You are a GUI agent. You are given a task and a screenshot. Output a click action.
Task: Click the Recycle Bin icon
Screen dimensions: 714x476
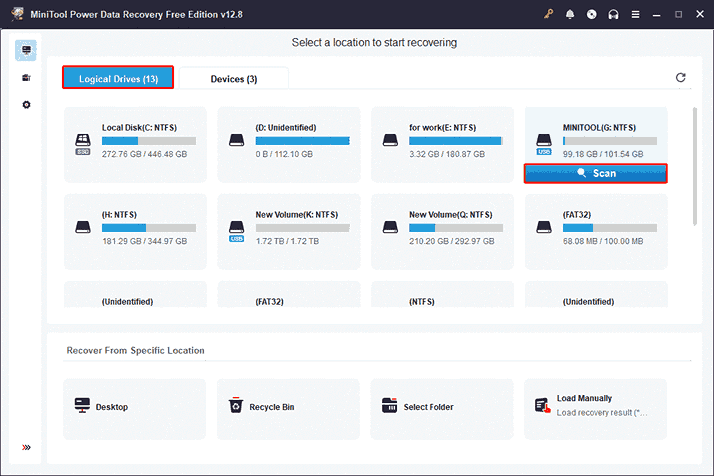(235, 405)
